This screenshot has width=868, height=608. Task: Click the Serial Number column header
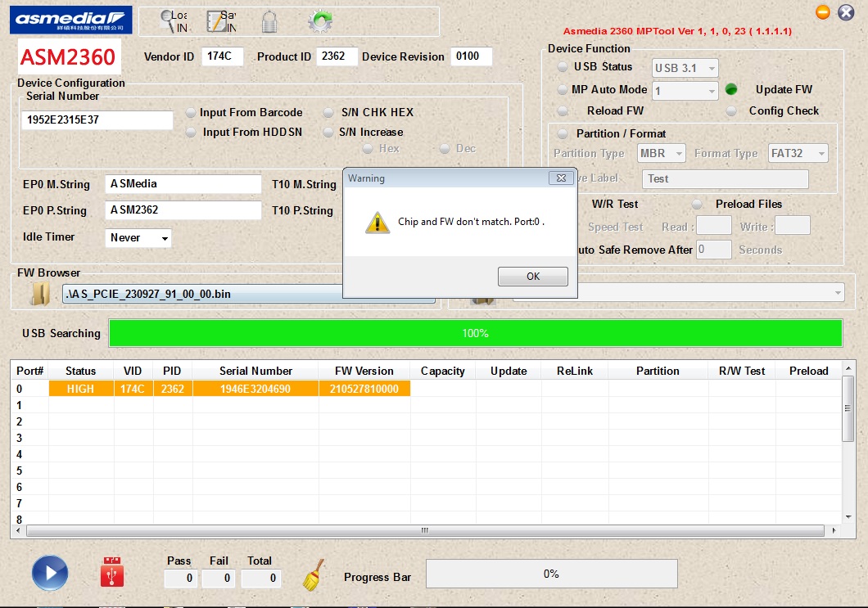255,371
